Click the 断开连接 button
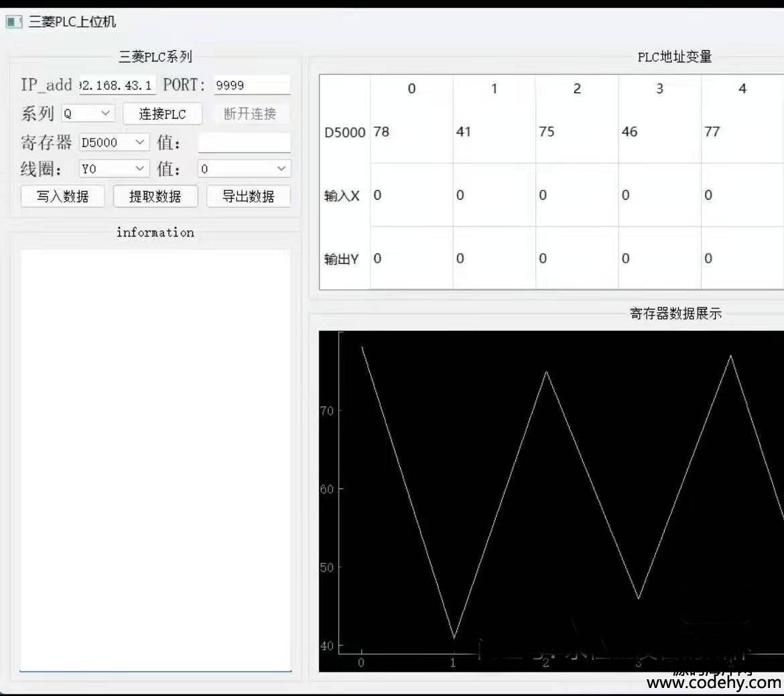The height and width of the screenshot is (696, 784). click(250, 114)
